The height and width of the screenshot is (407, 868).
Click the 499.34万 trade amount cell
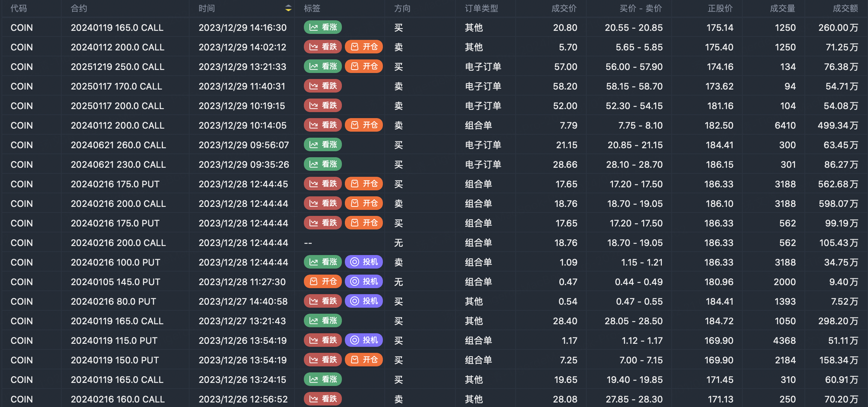tap(838, 125)
